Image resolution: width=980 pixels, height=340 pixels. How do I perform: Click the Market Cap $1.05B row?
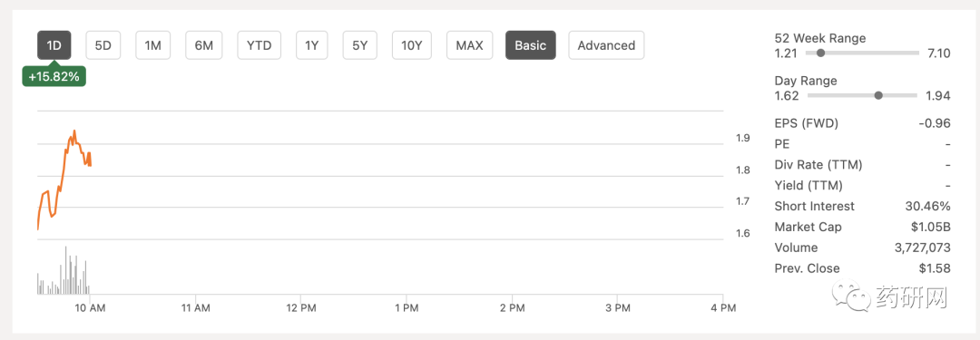point(863,227)
